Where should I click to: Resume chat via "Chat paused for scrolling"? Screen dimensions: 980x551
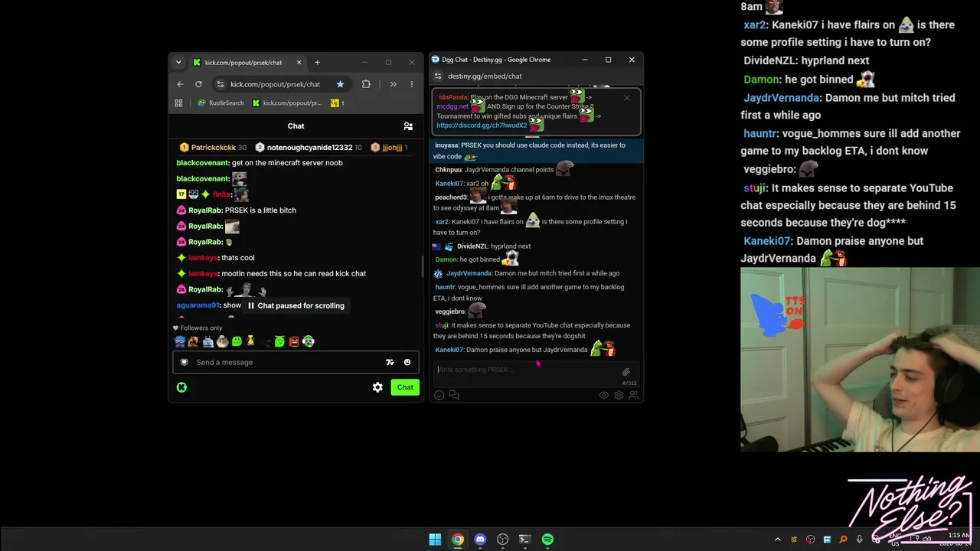(296, 305)
